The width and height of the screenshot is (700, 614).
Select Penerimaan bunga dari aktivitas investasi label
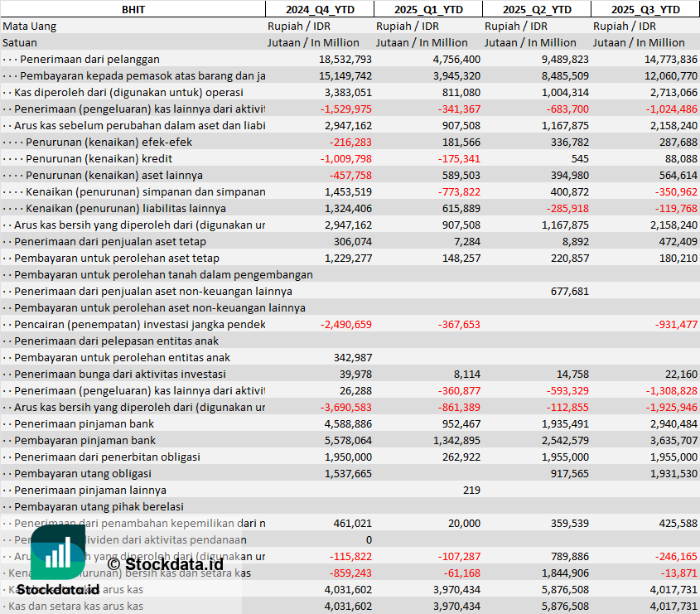point(120,374)
